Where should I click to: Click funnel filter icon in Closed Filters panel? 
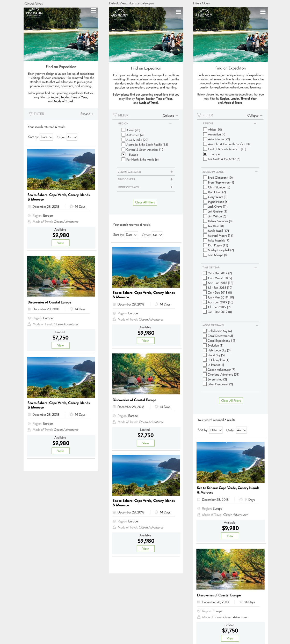31,114
